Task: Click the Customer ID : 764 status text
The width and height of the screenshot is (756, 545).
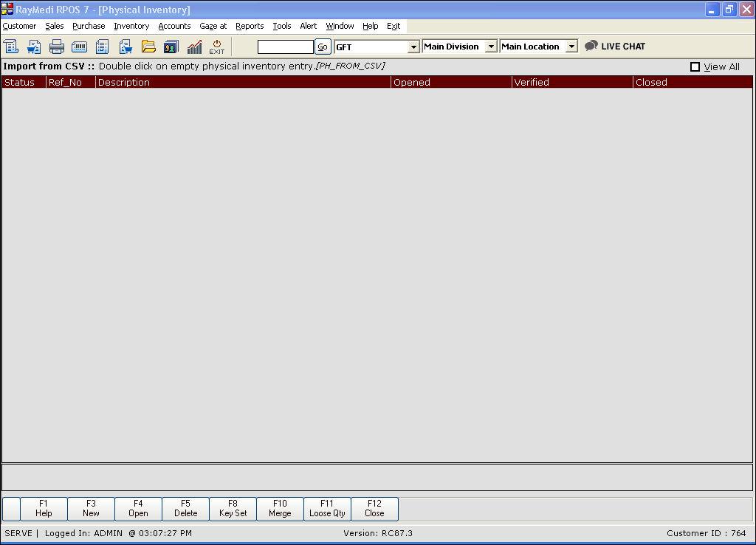Action: tap(707, 533)
